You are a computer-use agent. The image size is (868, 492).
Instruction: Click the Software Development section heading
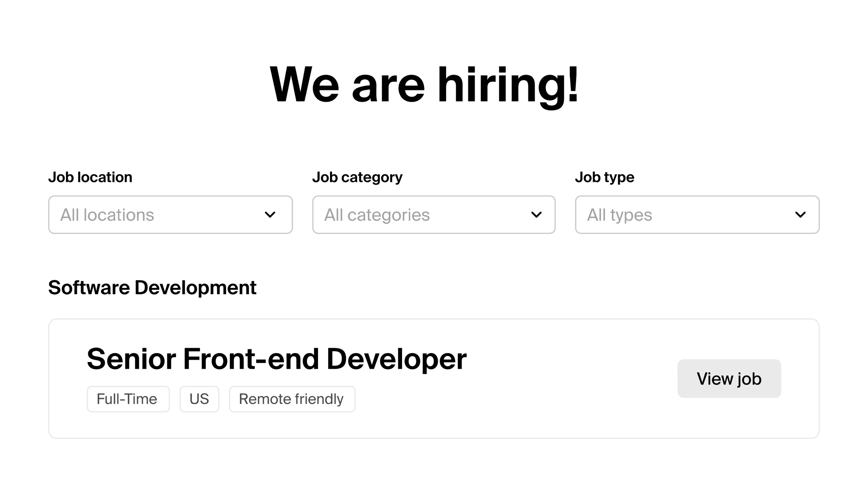pos(152,287)
